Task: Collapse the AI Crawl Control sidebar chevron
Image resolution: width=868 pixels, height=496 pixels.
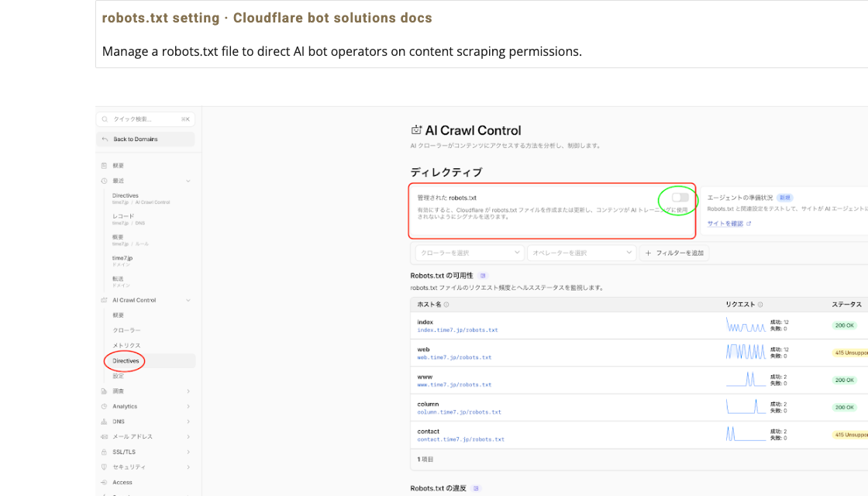Action: 188,300
